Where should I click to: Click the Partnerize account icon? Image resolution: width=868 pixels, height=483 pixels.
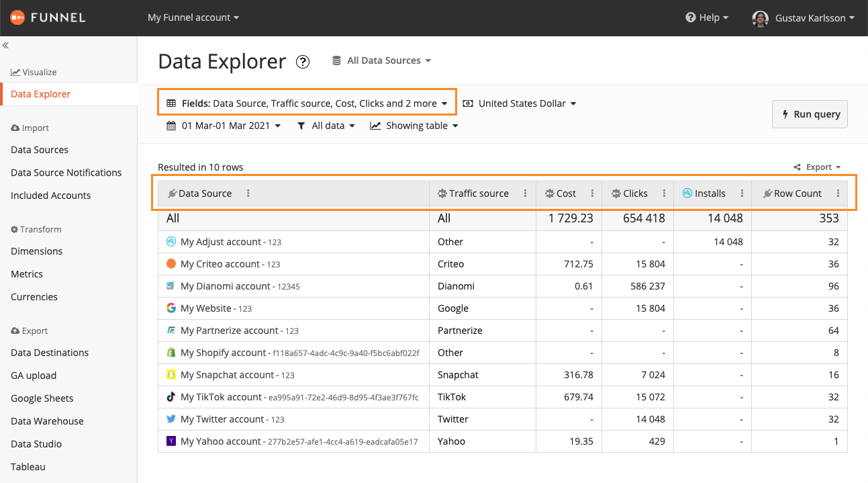click(x=171, y=331)
